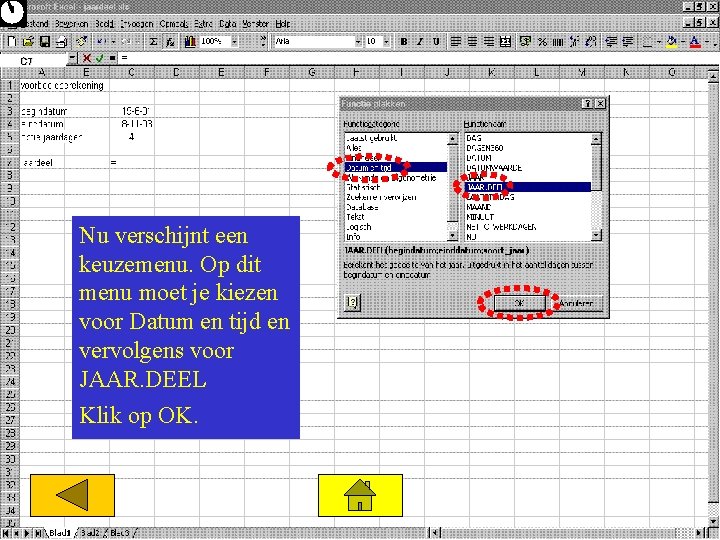Click the Paste Function fx icon
Screen dimensions: 720x540
(x=170, y=42)
